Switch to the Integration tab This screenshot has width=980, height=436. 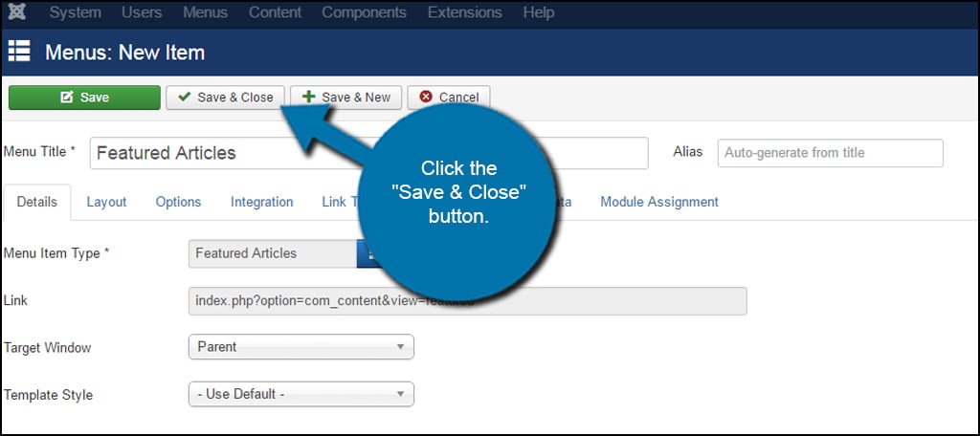[x=262, y=202]
